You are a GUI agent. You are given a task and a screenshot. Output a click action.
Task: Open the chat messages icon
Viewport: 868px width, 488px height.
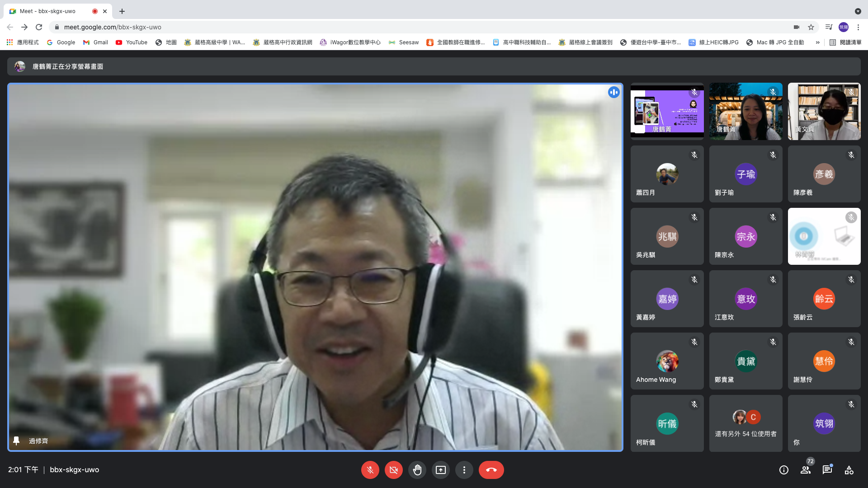point(827,470)
